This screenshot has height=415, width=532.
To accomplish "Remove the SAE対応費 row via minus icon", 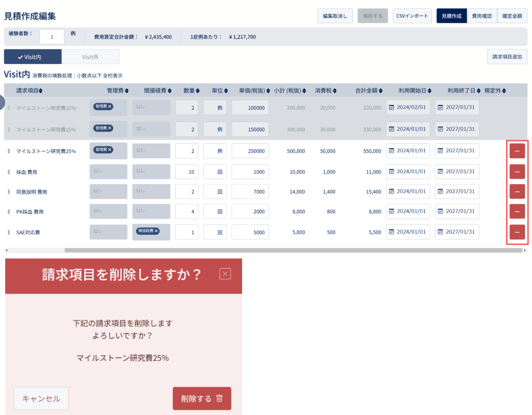I will click(x=517, y=232).
